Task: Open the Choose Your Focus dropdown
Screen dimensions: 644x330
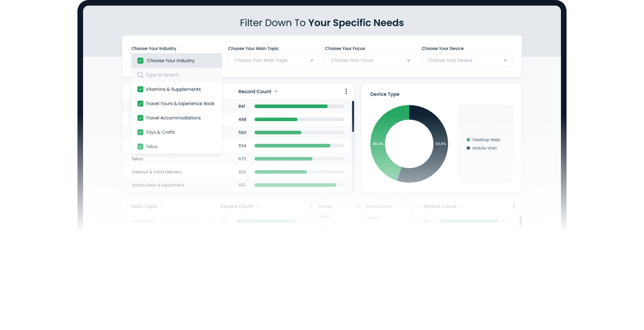Action: coord(370,60)
